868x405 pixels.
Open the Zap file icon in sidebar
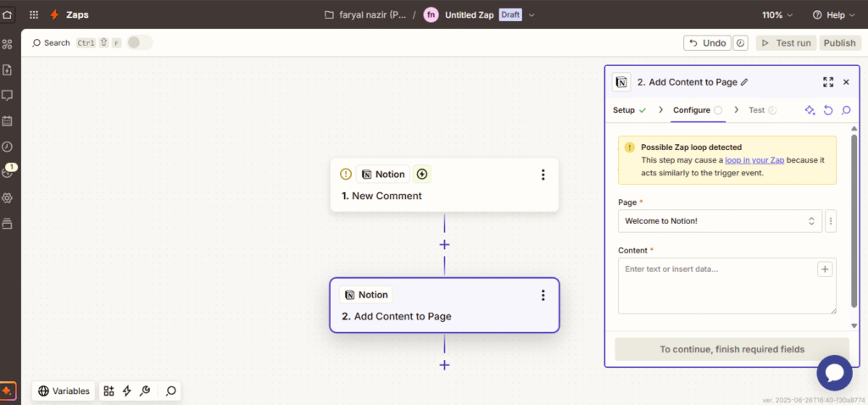[7, 69]
